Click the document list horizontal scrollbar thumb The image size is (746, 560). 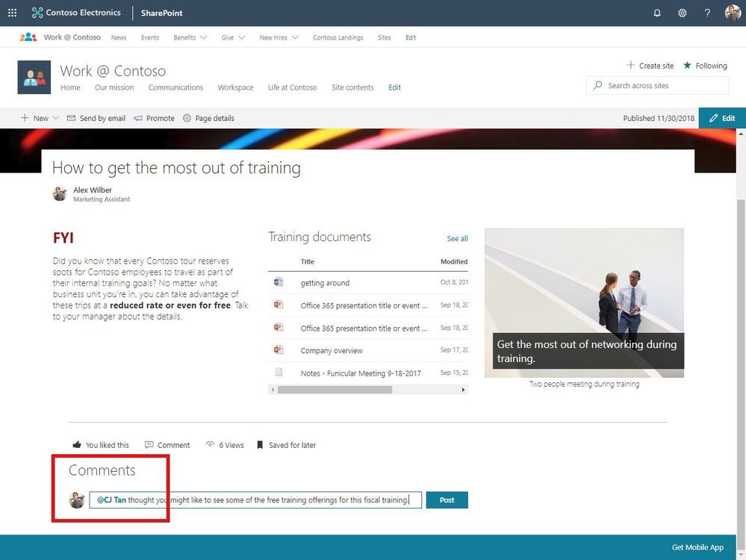[335, 390]
